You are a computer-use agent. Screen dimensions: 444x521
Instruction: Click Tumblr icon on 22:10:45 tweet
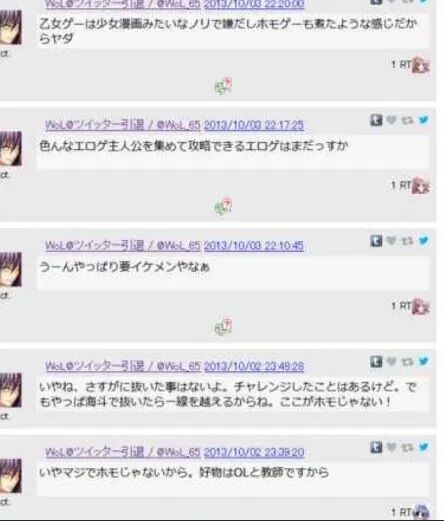pyautogui.click(x=376, y=241)
